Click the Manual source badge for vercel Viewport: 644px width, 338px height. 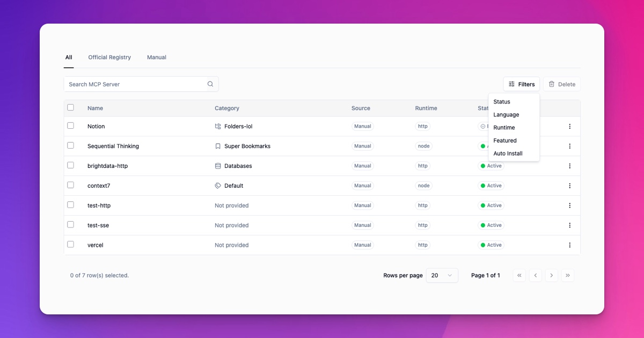click(x=362, y=245)
